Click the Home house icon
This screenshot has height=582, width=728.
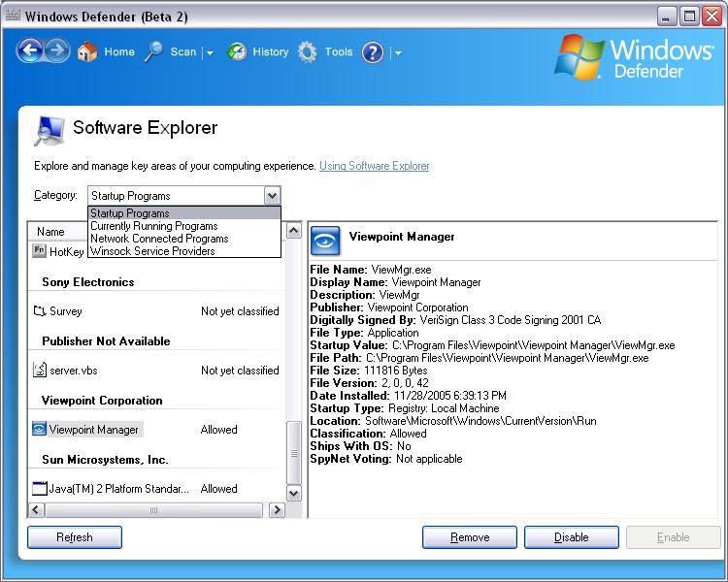click(87, 52)
